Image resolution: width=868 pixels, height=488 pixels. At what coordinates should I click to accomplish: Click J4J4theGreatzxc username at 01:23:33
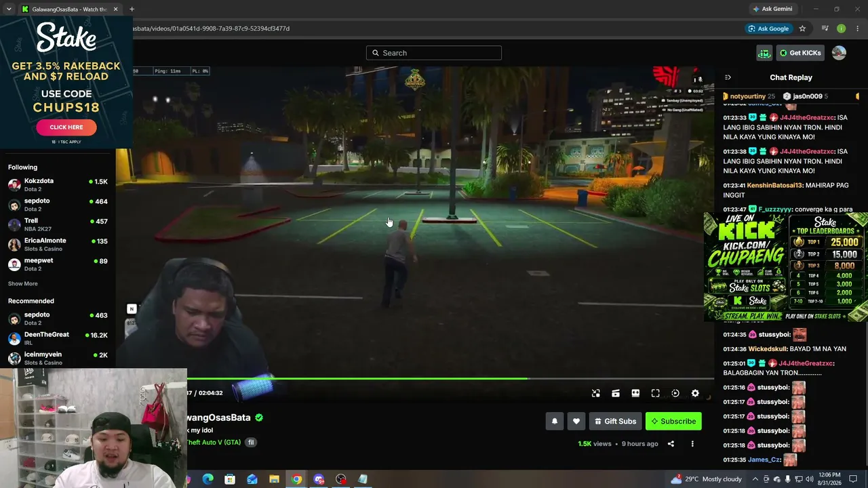(x=808, y=117)
